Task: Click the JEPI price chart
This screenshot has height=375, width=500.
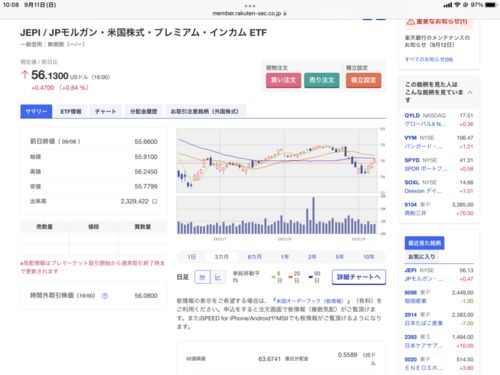Action: pos(277,161)
